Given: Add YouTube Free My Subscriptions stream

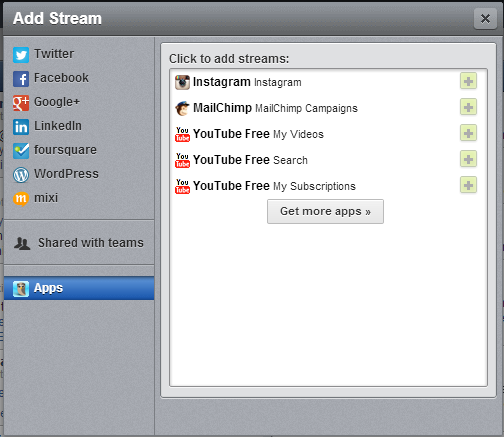Looking at the screenshot, I should tap(468, 185).
